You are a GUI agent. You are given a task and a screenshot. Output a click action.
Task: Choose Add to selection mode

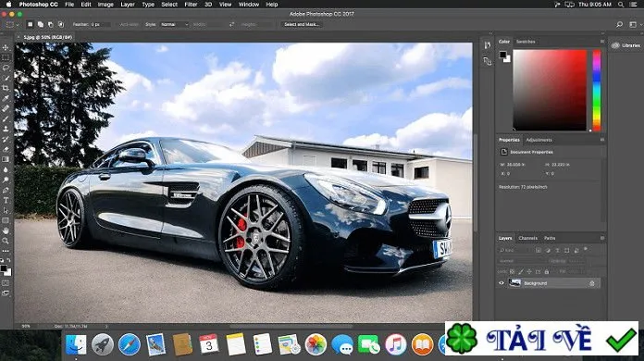point(41,25)
